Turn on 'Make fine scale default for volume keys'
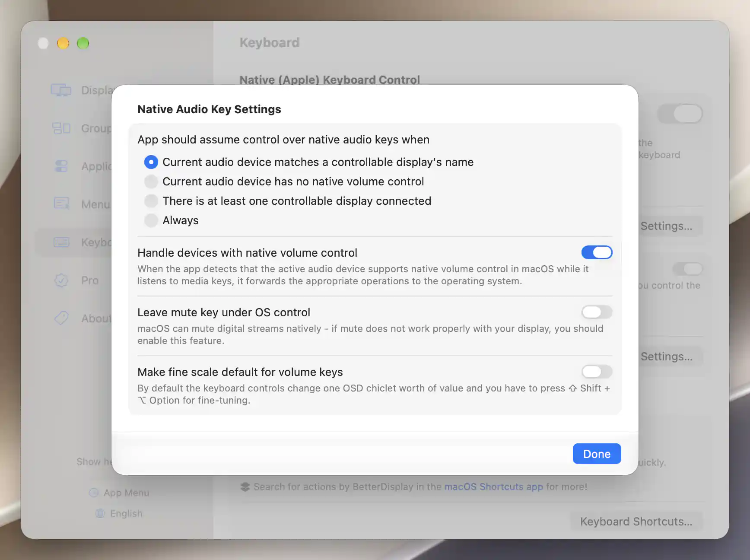 coord(597,372)
